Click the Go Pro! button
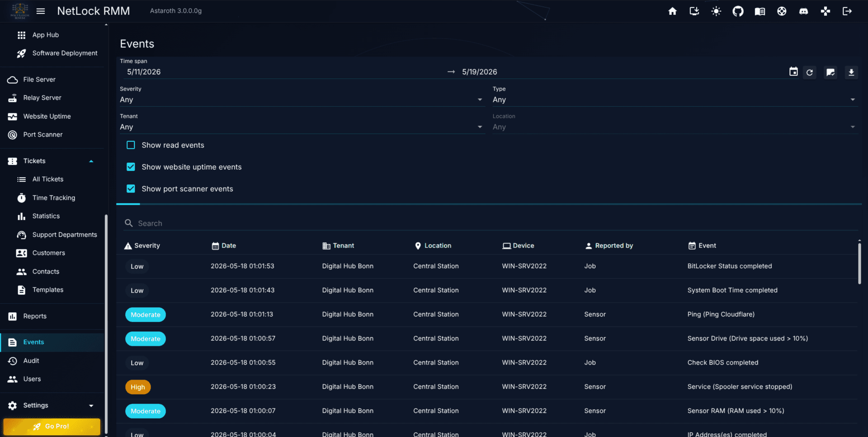 point(52,426)
